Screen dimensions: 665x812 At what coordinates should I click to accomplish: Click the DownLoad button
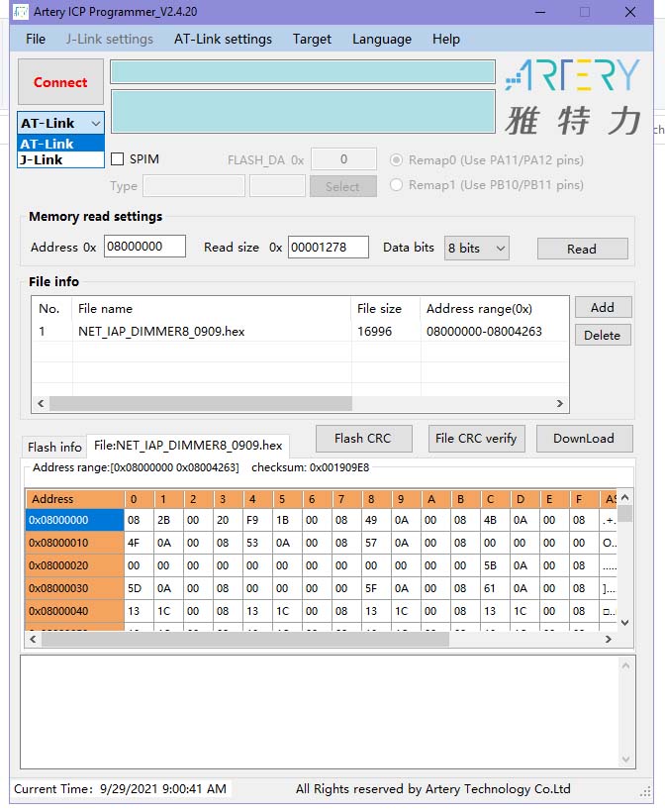click(x=583, y=439)
